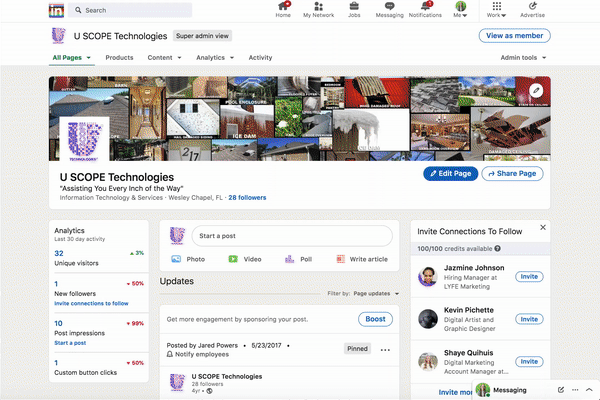Invite Kevin Pichette to follow

click(529, 319)
